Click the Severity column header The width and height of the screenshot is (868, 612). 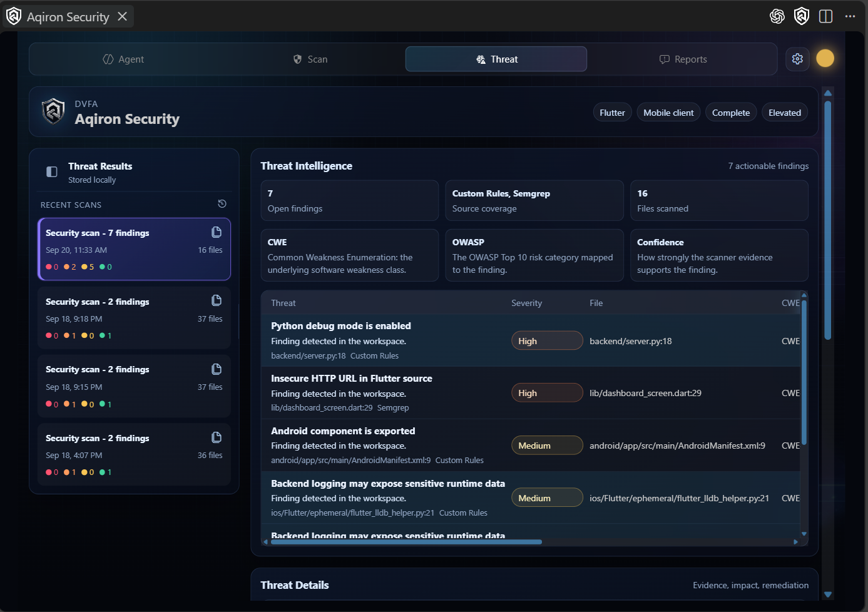pos(526,303)
